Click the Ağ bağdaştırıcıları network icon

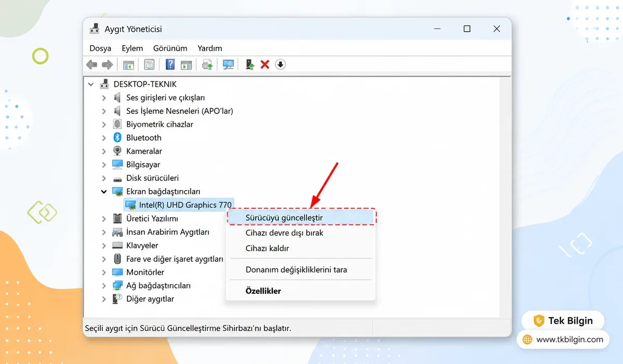coord(117,286)
